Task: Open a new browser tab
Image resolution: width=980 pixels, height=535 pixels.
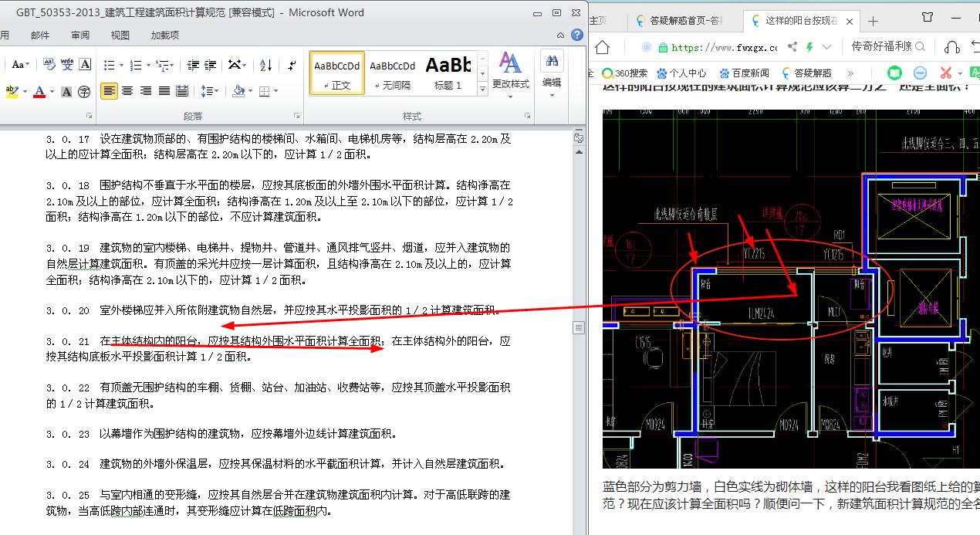Action: pyautogui.click(x=873, y=21)
